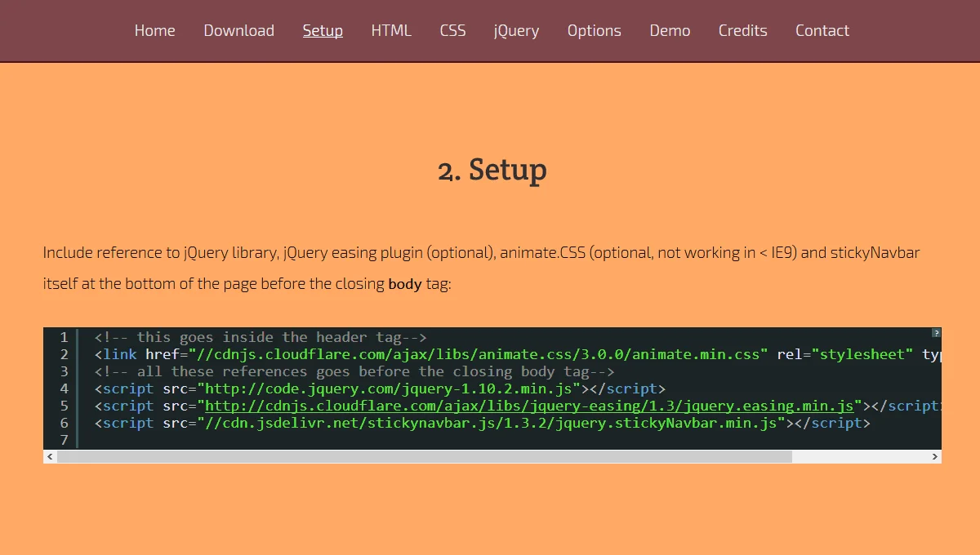Open the Options navigation item
Screen dimensions: 980x555
pos(594,30)
